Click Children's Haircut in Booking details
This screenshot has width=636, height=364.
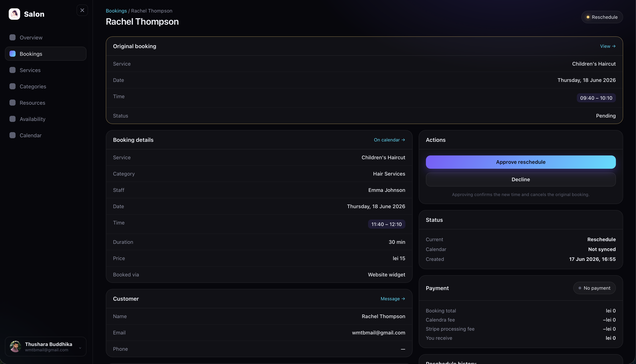click(383, 158)
